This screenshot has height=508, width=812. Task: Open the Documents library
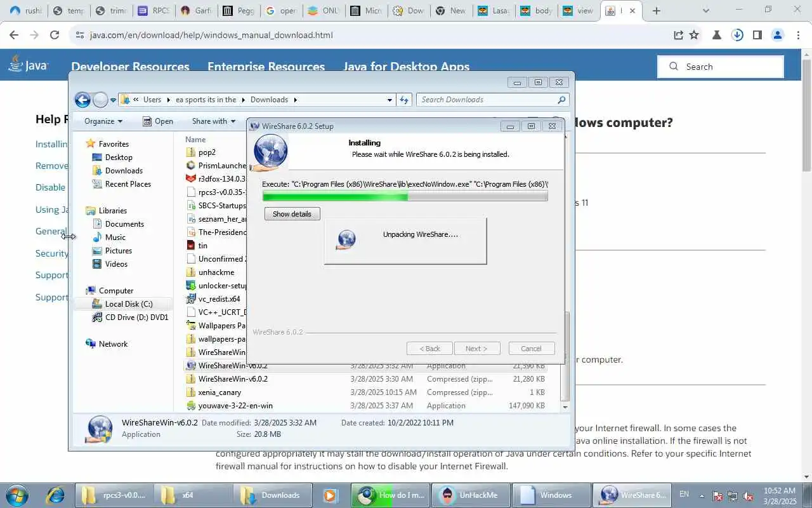(x=124, y=224)
